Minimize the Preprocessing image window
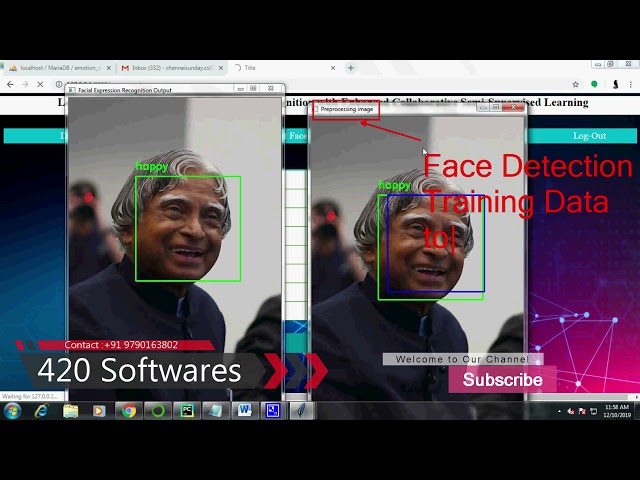The height and width of the screenshot is (480, 640). pyautogui.click(x=483, y=107)
